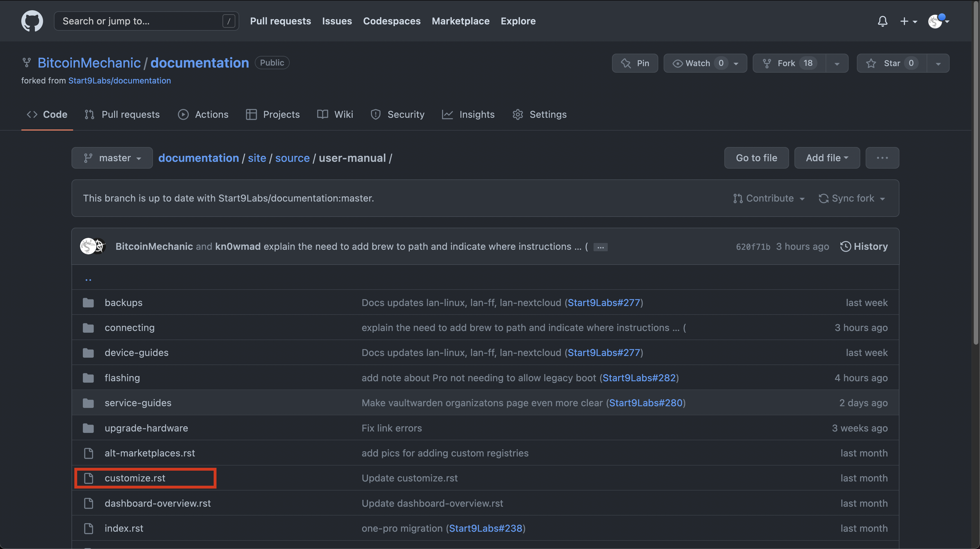Screen dimensions: 980x549
Task: Open the customize.rst file
Action: coord(135,478)
